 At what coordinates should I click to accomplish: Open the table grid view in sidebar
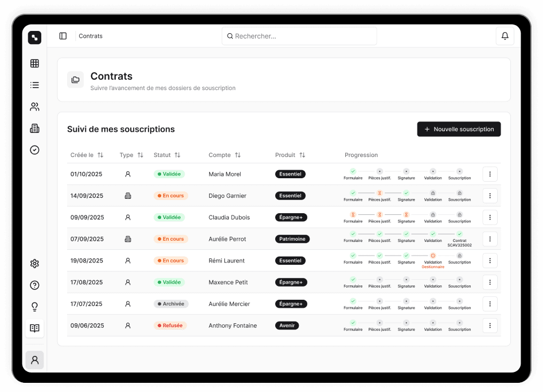coord(34,64)
